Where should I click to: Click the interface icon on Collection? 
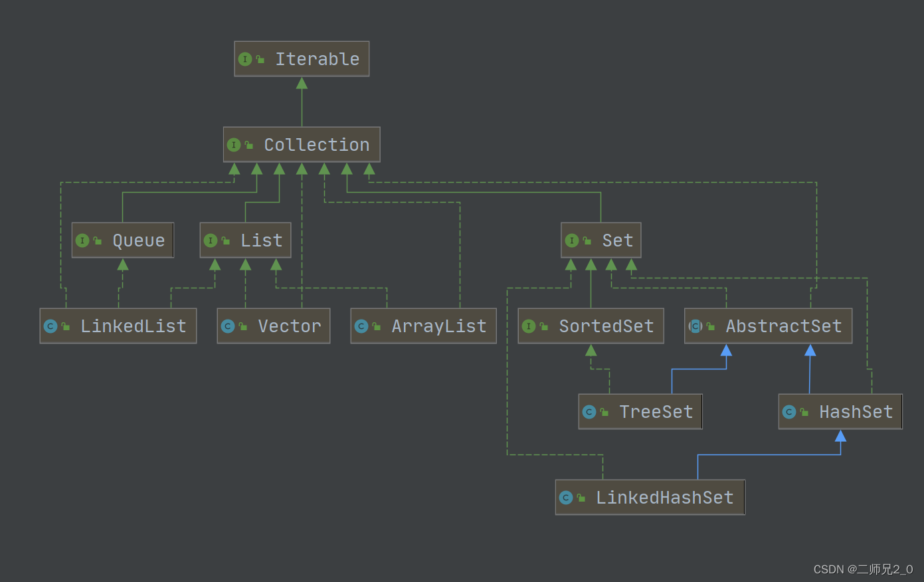pyautogui.click(x=234, y=145)
